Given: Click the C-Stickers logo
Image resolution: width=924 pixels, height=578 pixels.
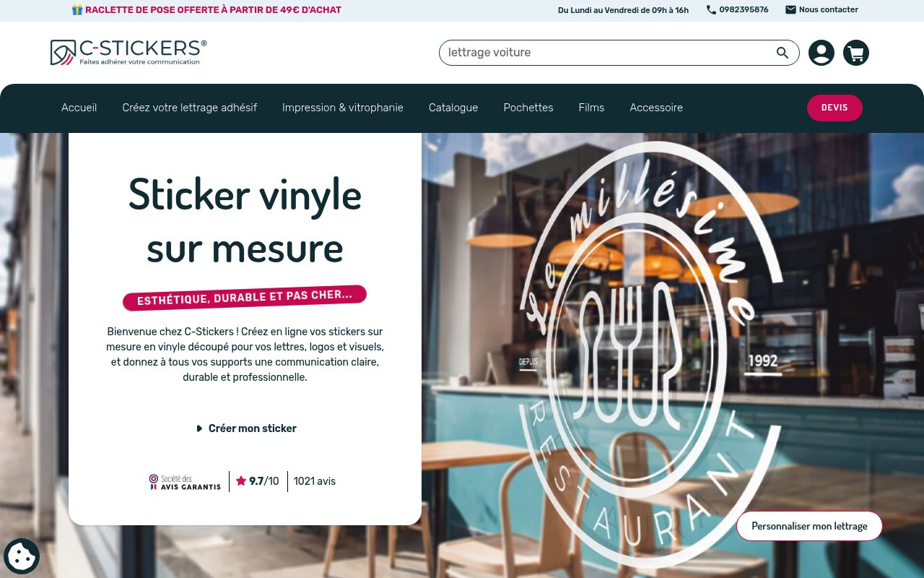Looking at the screenshot, I should pyautogui.click(x=128, y=52).
